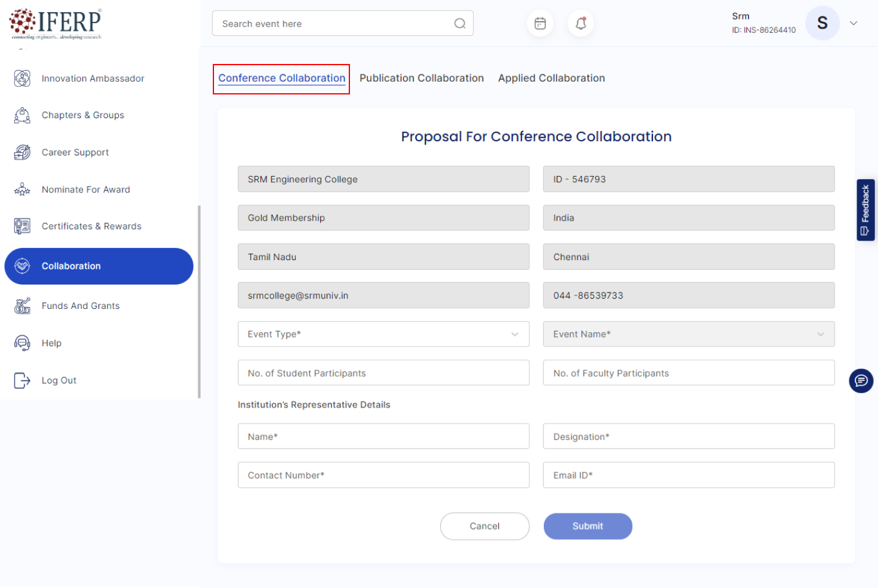Click the search magnifier icon
Image resolution: width=878 pixels, height=588 pixels.
460,24
